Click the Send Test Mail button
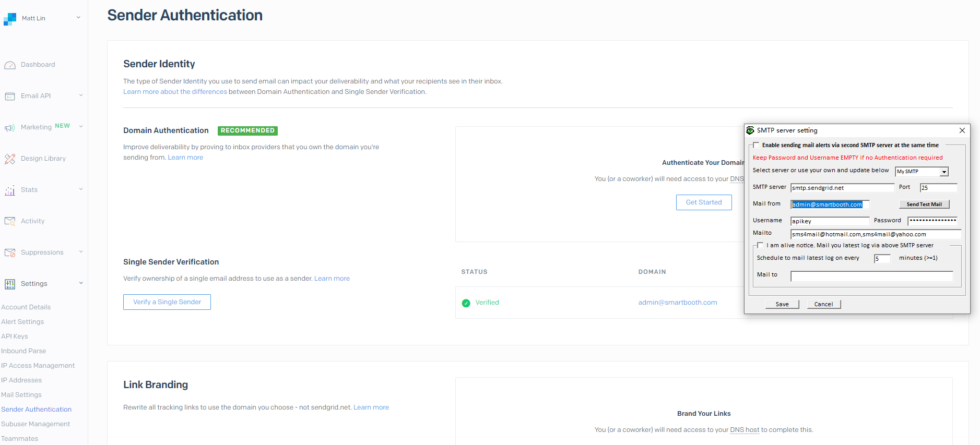Screen dimensions: 980x445 click(924, 205)
